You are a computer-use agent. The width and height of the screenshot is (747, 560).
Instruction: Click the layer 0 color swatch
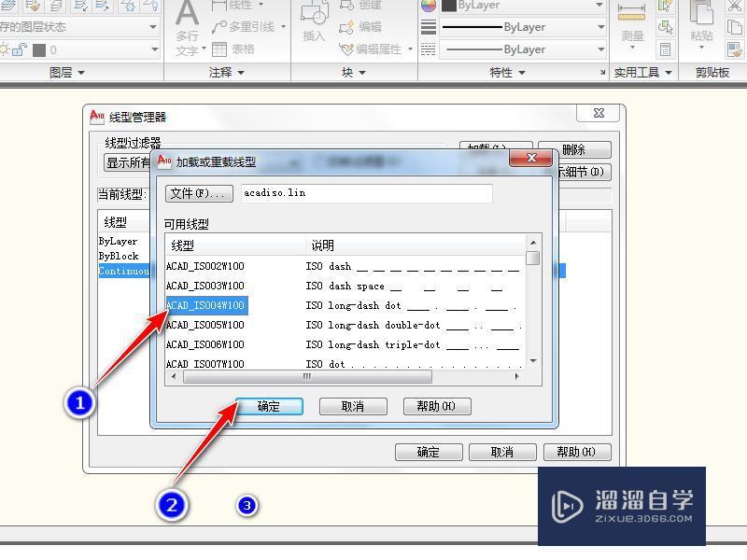[x=39, y=50]
